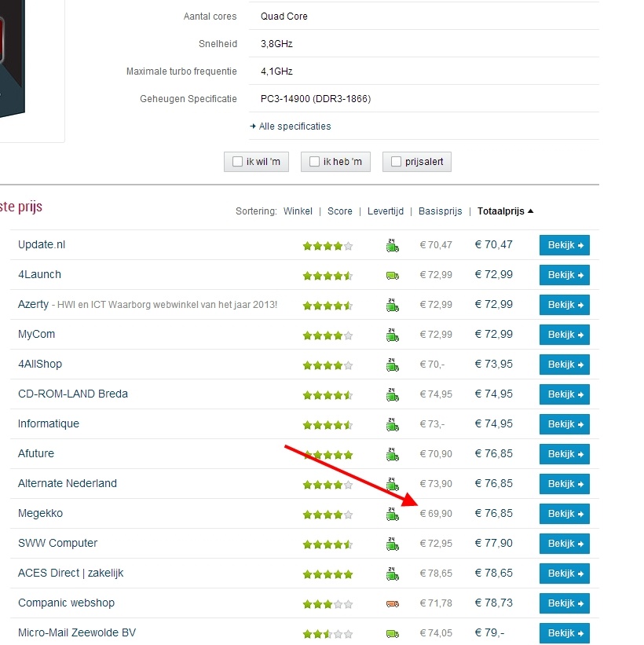Click Bekijk button for 4Launch
644x645 pixels.
point(564,275)
